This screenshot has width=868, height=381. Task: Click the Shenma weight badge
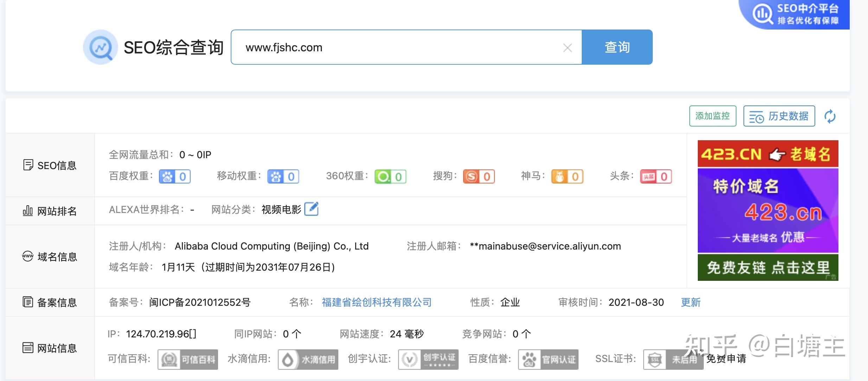pos(567,176)
